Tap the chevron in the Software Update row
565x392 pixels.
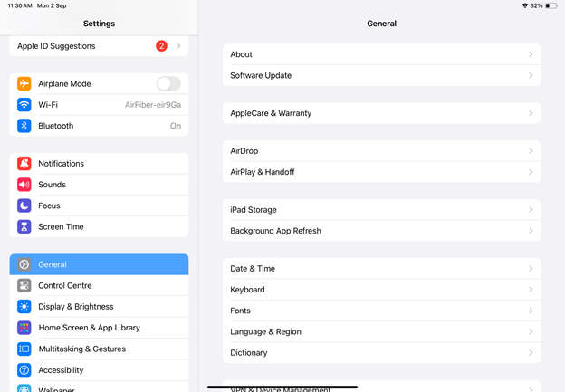click(531, 75)
